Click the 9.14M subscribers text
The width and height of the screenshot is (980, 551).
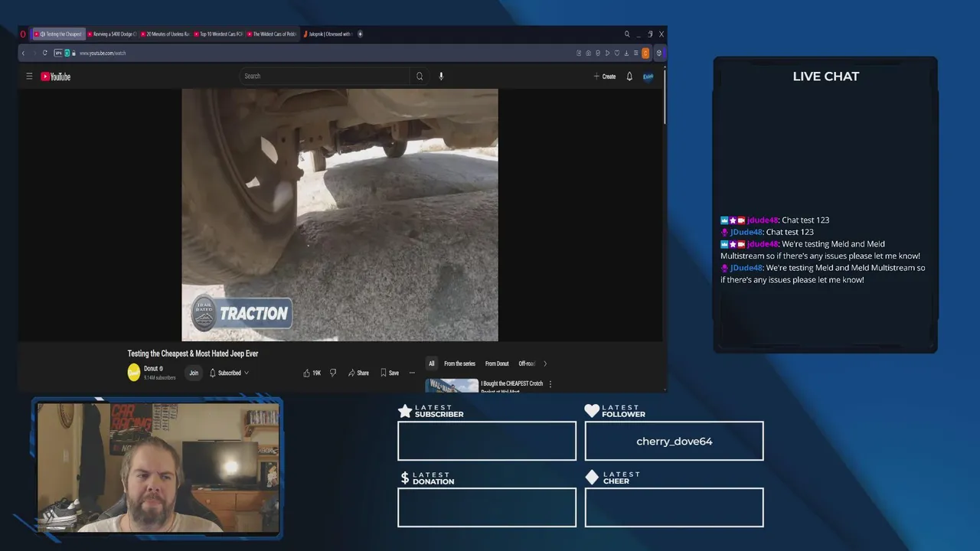click(x=160, y=377)
